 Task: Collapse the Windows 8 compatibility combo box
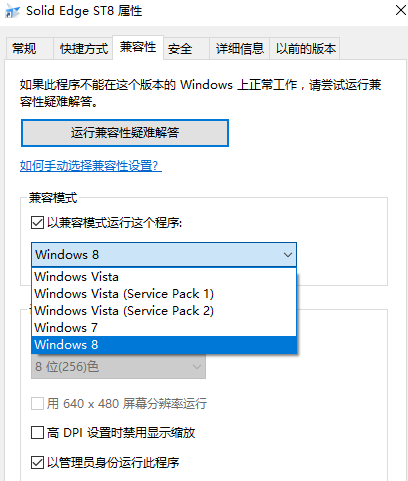[x=164, y=255]
